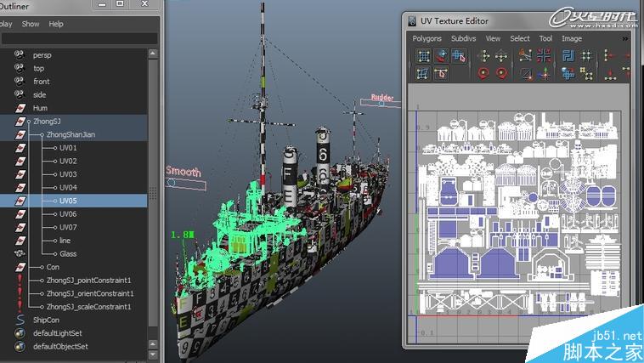644x363 pixels.
Task: Click the Outliner scroll up arrow
Action: coord(153,54)
